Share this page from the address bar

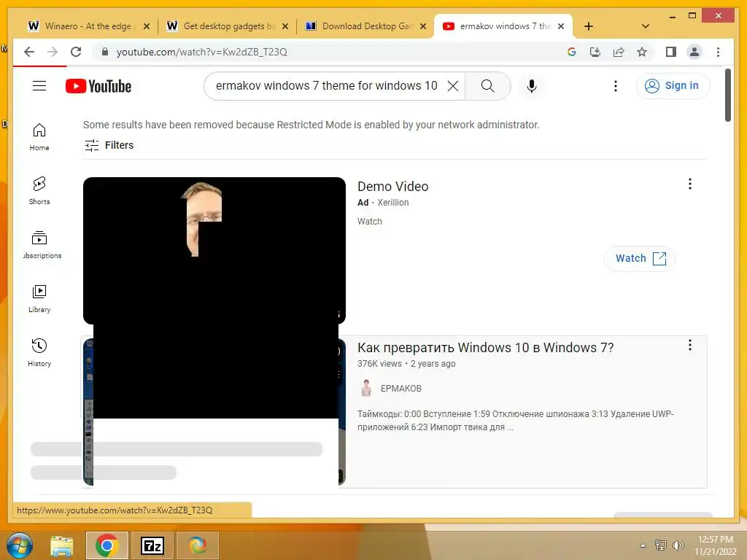pos(619,52)
